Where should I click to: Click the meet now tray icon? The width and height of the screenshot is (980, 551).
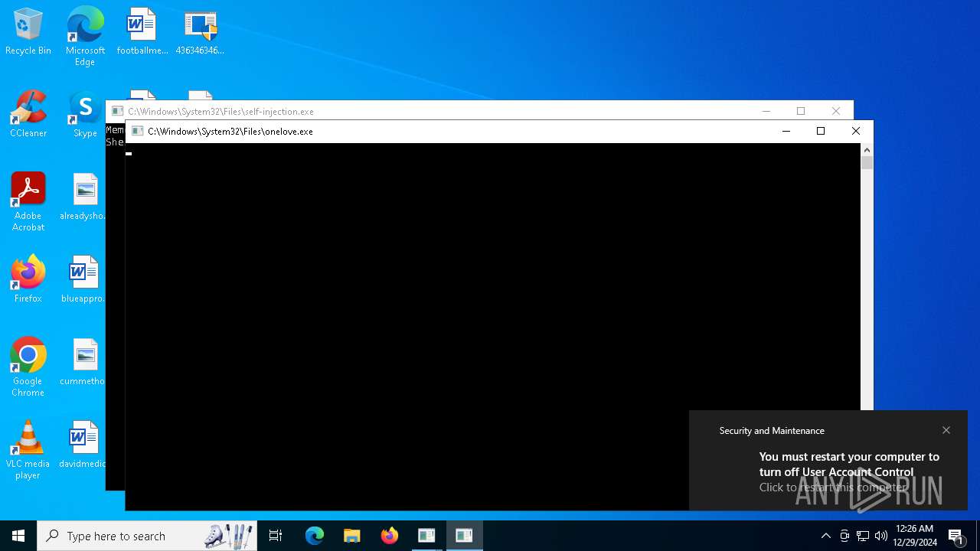[x=844, y=536]
